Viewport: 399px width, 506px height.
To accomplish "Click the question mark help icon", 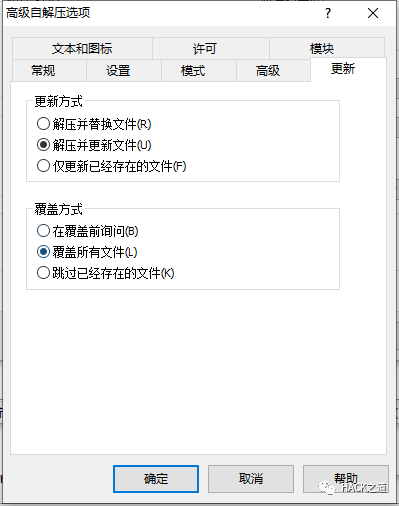I will pyautogui.click(x=328, y=13).
